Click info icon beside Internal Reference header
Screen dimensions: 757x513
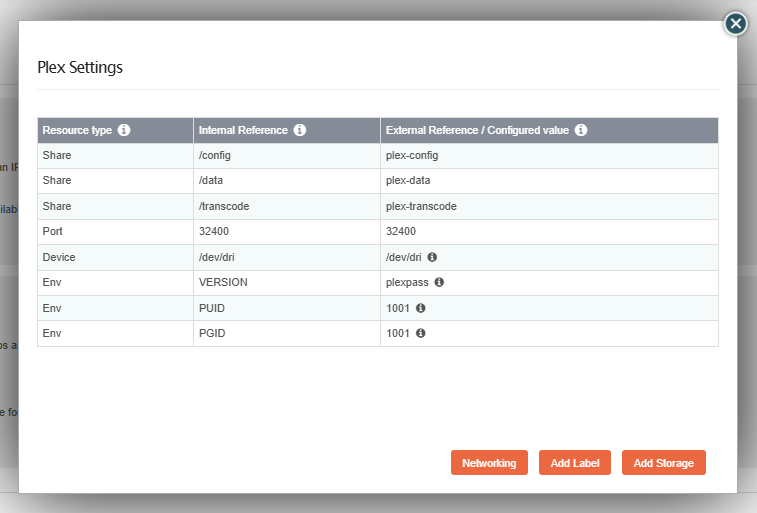(300, 130)
